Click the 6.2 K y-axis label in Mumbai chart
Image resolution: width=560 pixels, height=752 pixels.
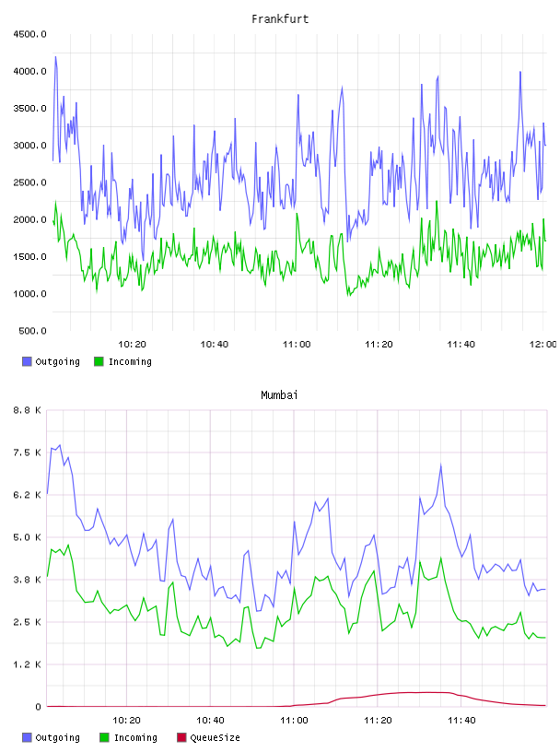tap(28, 495)
